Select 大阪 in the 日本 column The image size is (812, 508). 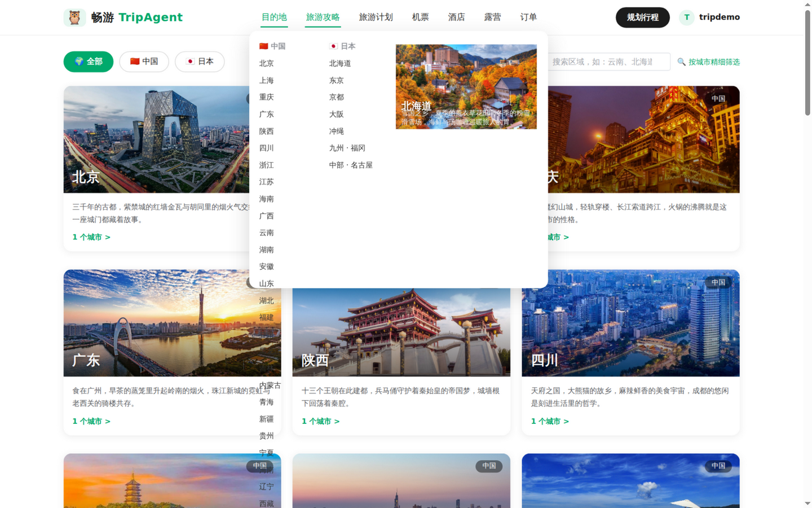coord(336,114)
